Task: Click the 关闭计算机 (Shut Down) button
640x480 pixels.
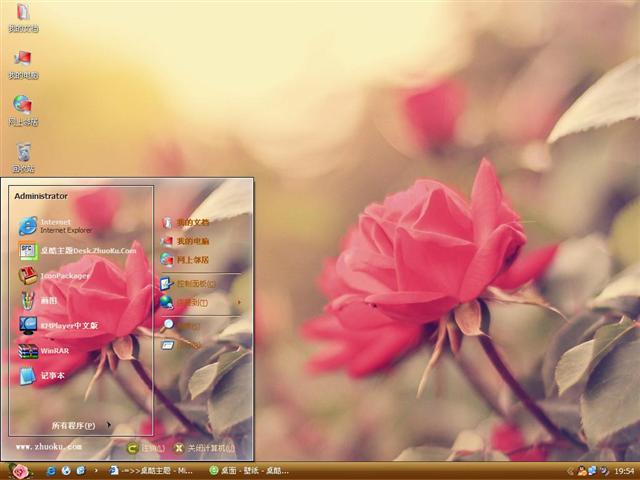Action: pos(203,448)
